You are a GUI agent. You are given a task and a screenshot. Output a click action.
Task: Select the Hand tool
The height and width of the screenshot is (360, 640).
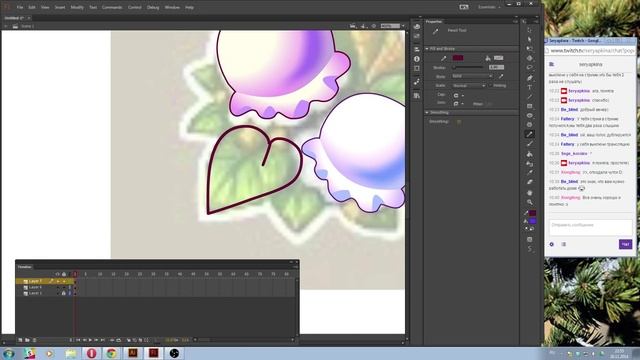point(529,192)
